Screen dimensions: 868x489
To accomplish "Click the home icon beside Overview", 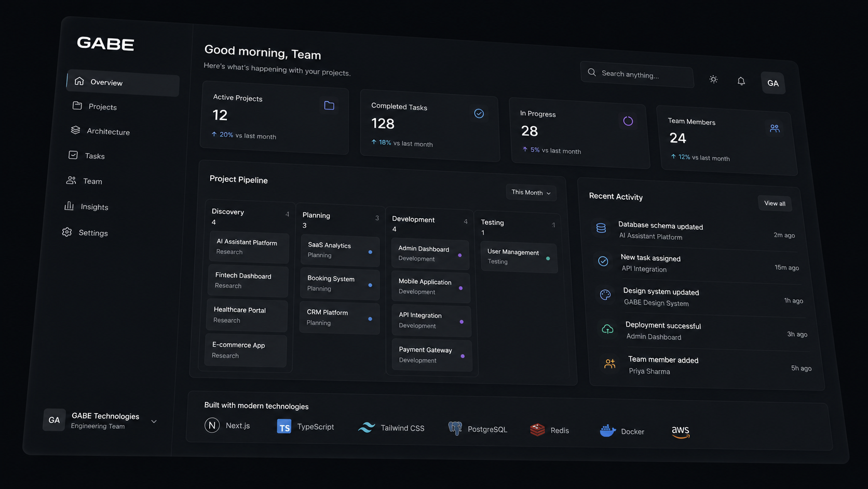I will pos(79,81).
